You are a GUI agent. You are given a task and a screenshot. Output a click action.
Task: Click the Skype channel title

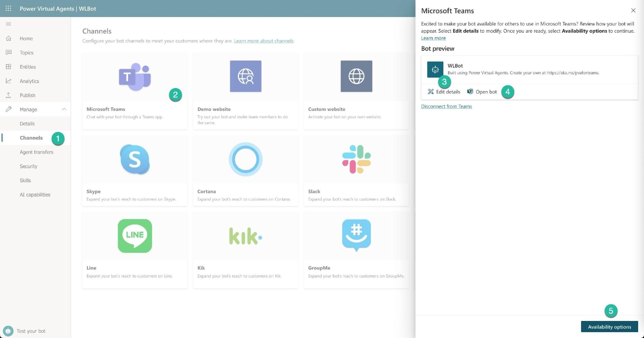click(93, 191)
